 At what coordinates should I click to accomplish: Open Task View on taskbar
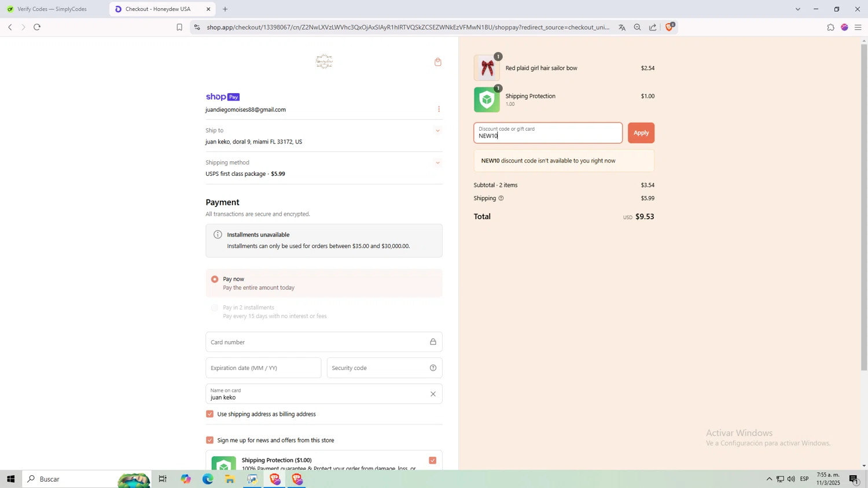click(163, 479)
